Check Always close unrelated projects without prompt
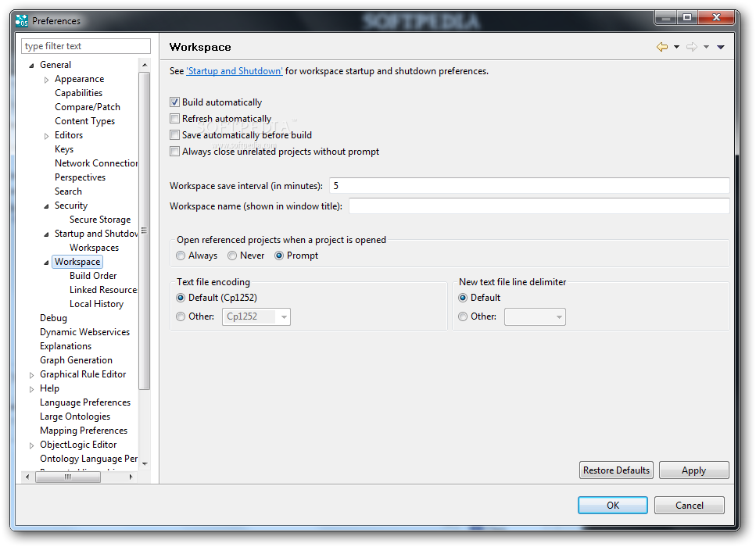This screenshot has width=756, height=547. click(x=174, y=152)
